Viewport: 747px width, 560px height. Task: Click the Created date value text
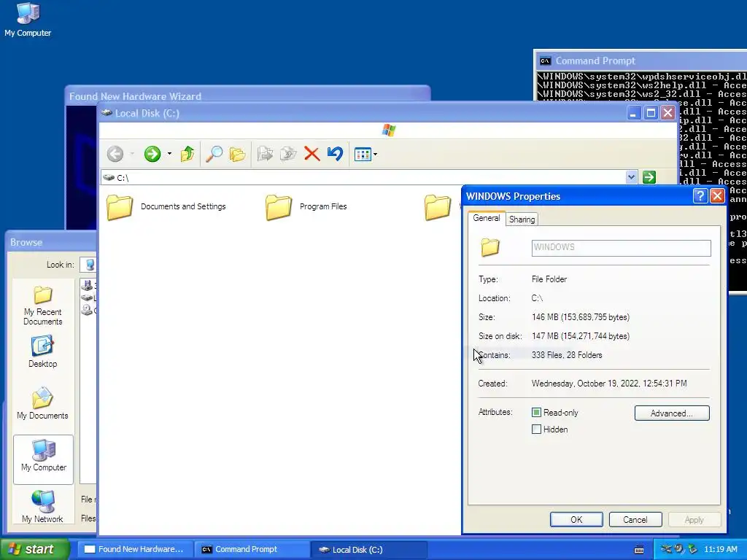point(609,384)
